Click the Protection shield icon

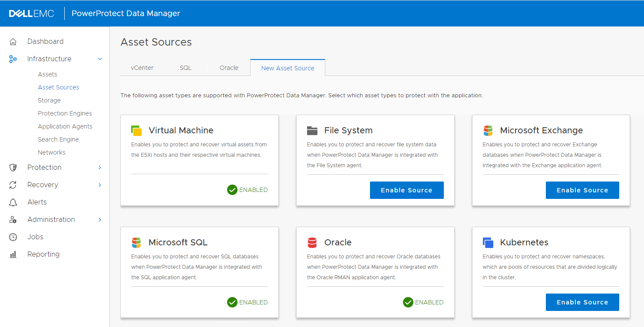pos(13,168)
